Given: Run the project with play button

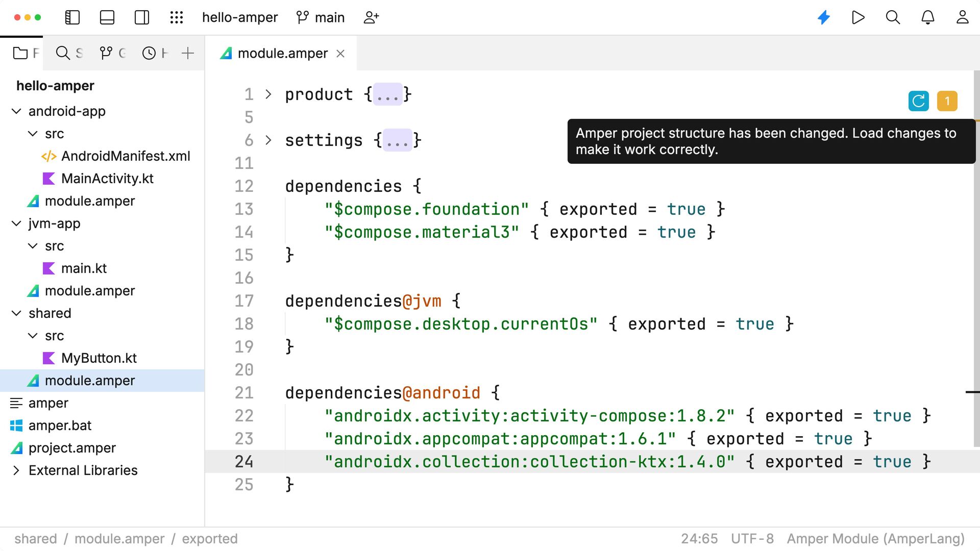Looking at the screenshot, I should [x=859, y=17].
